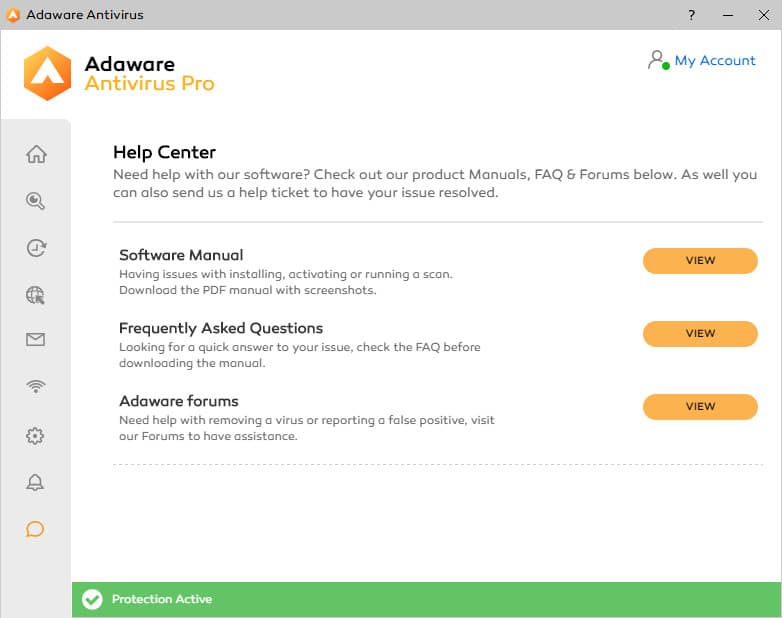Open the My Account link
The image size is (782, 618).
click(x=715, y=60)
